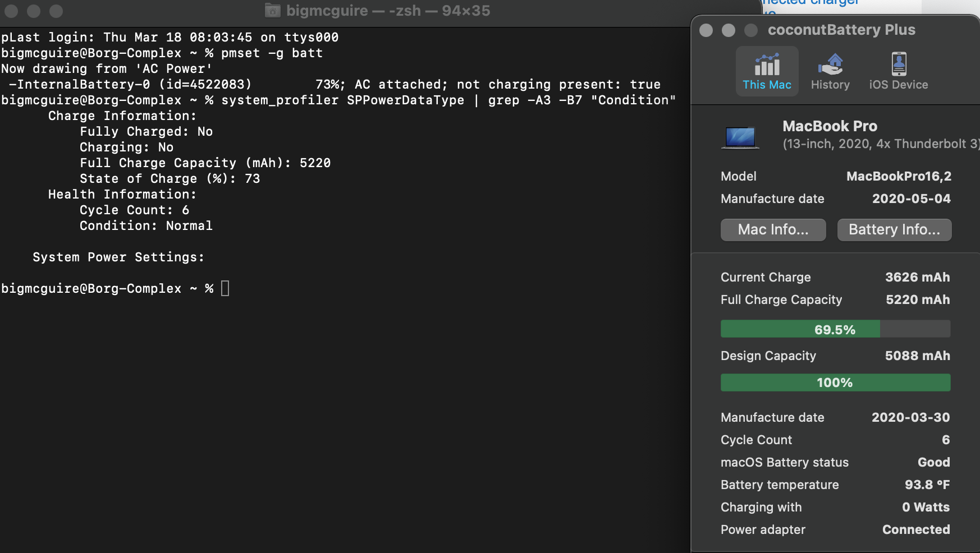Click 'Full Charge Capacity (mAh): 5220' in Terminal

tap(205, 163)
